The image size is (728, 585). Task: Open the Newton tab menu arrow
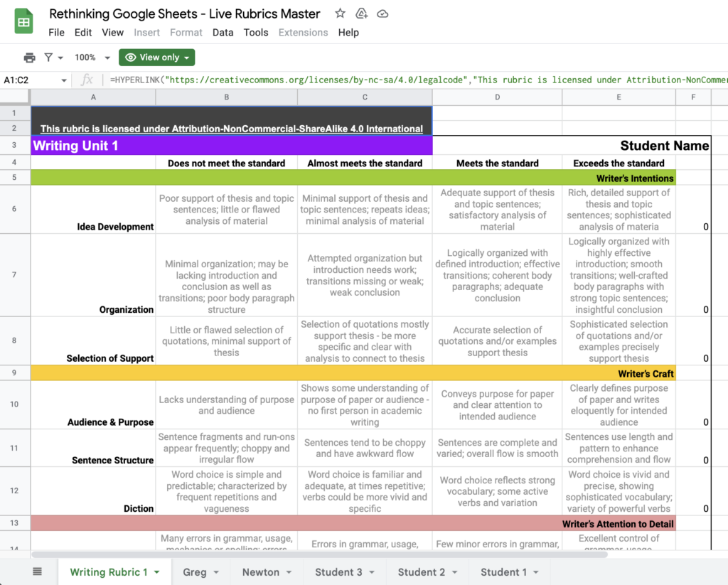tap(289, 572)
